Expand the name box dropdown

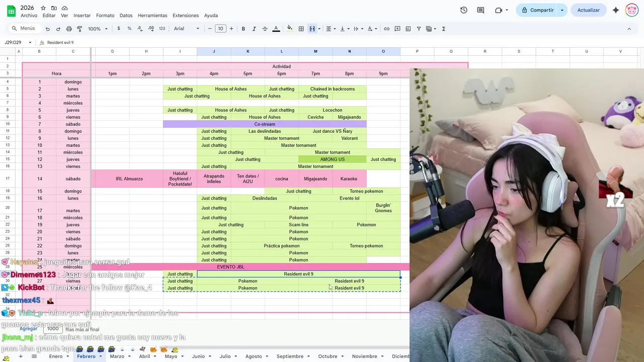pos(30,43)
